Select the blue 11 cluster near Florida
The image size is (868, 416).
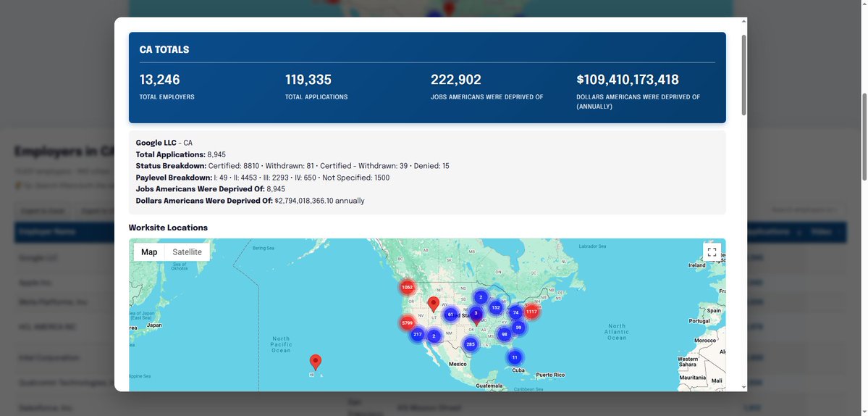(x=515, y=357)
